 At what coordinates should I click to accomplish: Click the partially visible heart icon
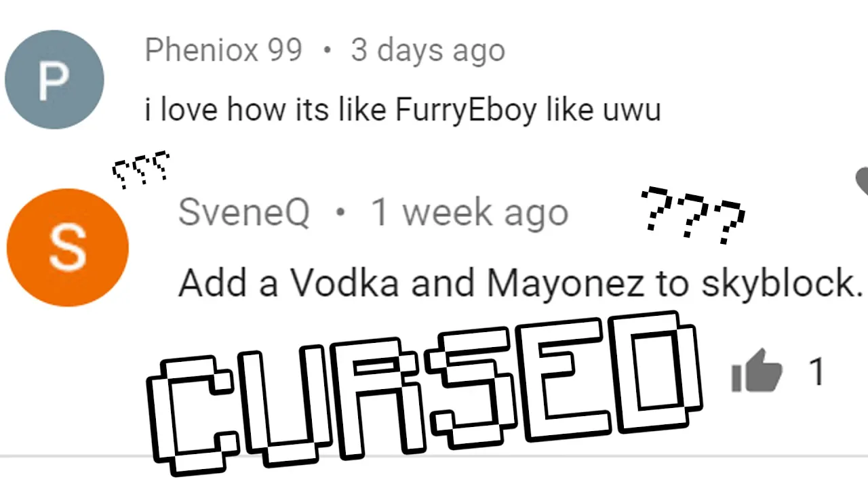tap(862, 180)
